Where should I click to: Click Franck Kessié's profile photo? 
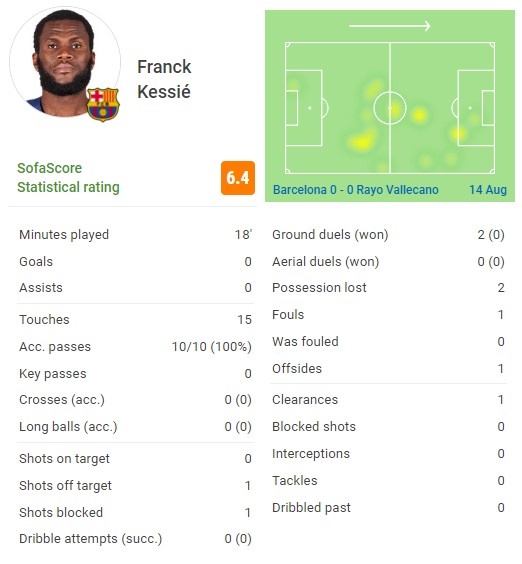coord(65,62)
